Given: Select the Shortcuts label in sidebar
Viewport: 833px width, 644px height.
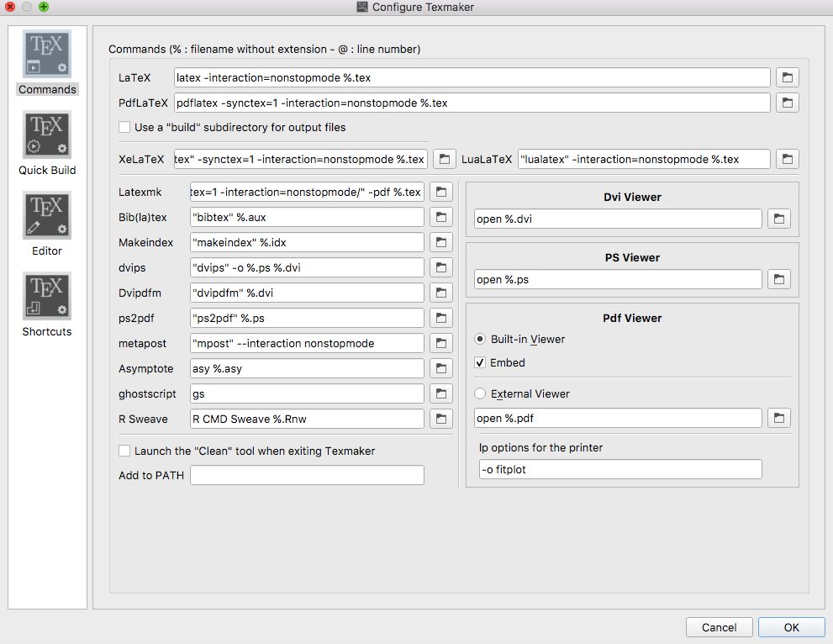Looking at the screenshot, I should click(x=47, y=331).
